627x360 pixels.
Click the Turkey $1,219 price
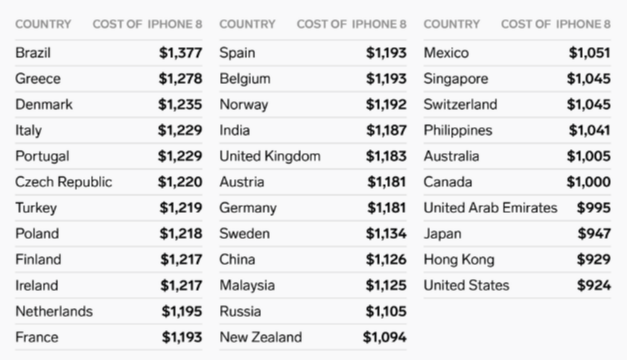pos(181,208)
